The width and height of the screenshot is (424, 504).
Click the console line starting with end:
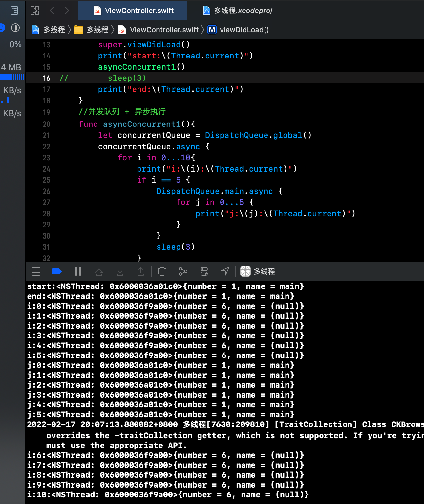160,296
